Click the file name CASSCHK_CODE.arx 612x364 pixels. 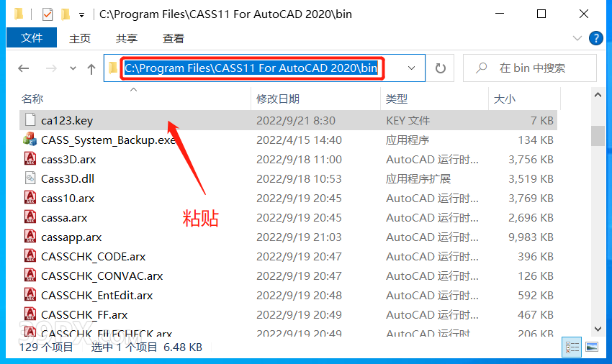click(94, 257)
